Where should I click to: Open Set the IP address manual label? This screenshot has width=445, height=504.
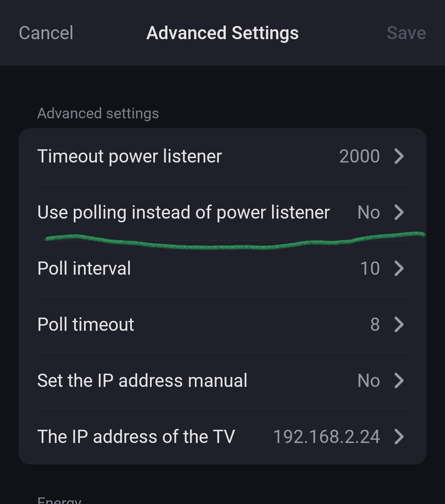[142, 381]
